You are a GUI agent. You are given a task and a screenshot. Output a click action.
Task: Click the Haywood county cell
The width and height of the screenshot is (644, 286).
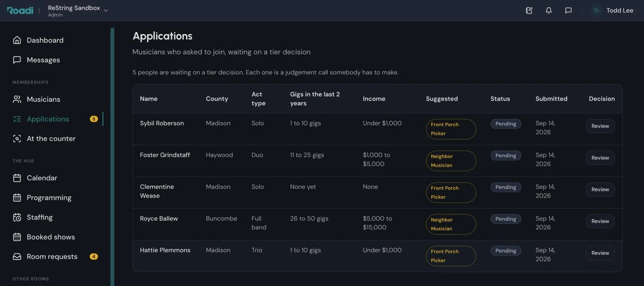tap(219, 155)
